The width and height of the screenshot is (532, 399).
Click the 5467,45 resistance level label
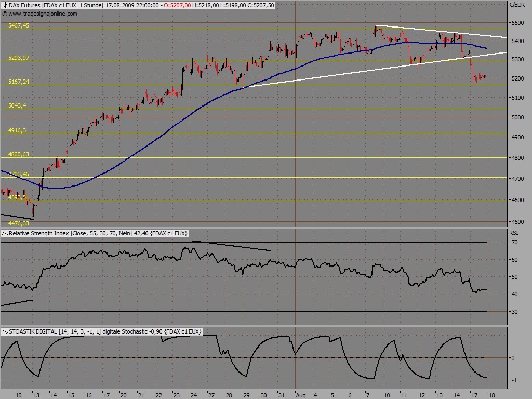(x=19, y=25)
